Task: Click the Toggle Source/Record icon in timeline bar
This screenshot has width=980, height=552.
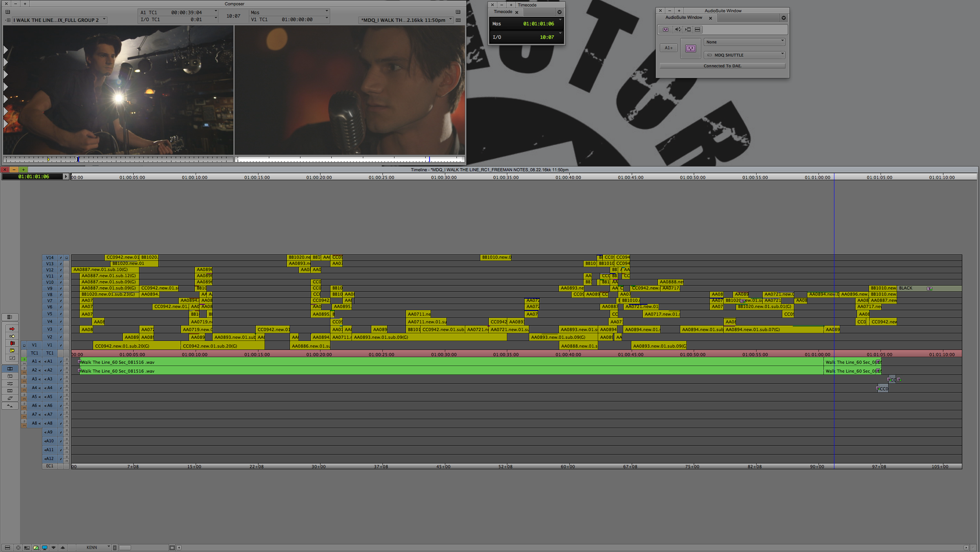Action: click(x=27, y=548)
